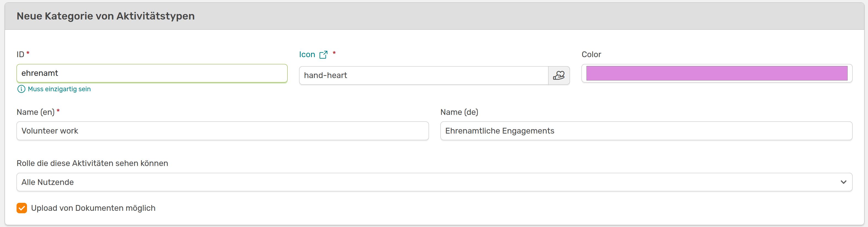Click the info icon before Muss einzigartig sein

[21, 89]
